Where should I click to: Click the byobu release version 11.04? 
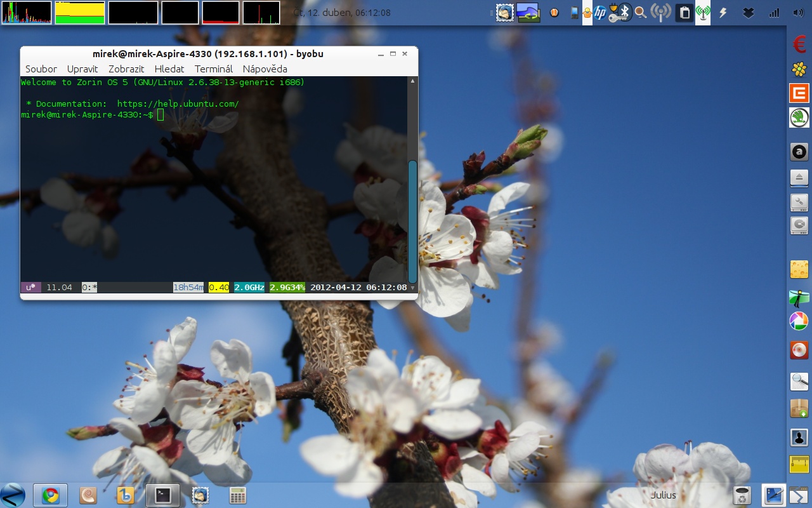tap(59, 288)
